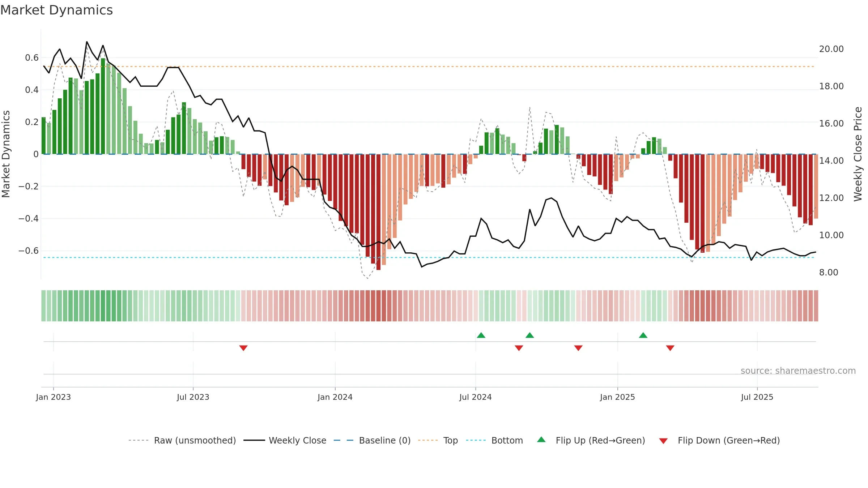Click the Top legend entry
Screen dimensions: 868x488
(x=438, y=440)
